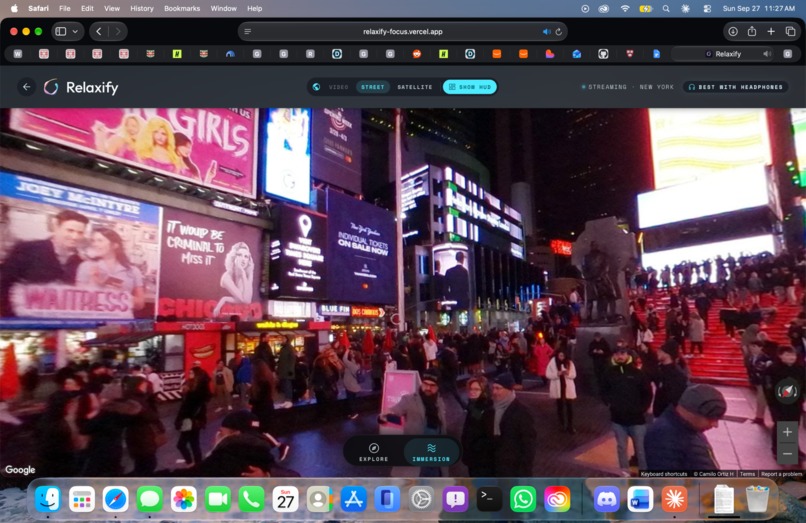
Task: Click the relaxify-focus.vercel.app address field
Action: 402,31
